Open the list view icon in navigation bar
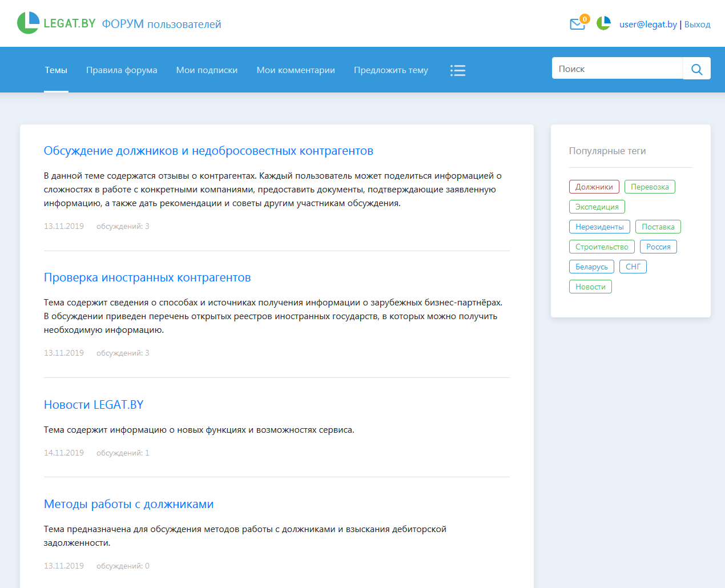Viewport: 725px width, 588px height. [458, 70]
